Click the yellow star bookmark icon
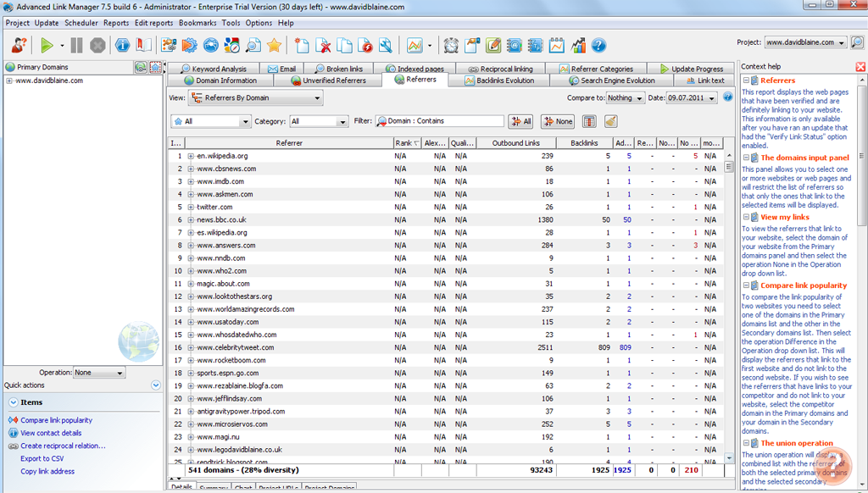Image resolution: width=868 pixels, height=493 pixels. coord(274,46)
